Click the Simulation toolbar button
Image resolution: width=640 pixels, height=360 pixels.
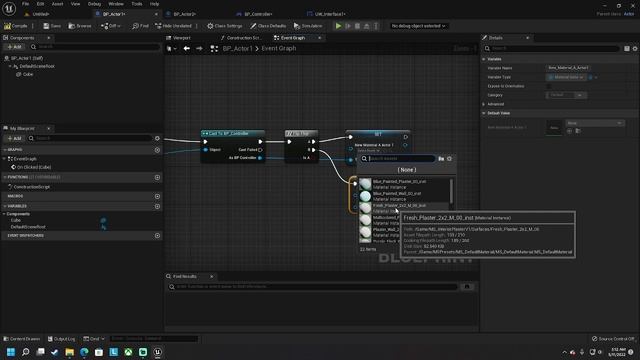308,26
